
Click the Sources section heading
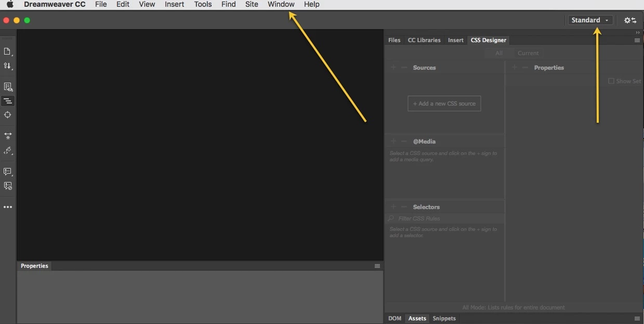424,68
